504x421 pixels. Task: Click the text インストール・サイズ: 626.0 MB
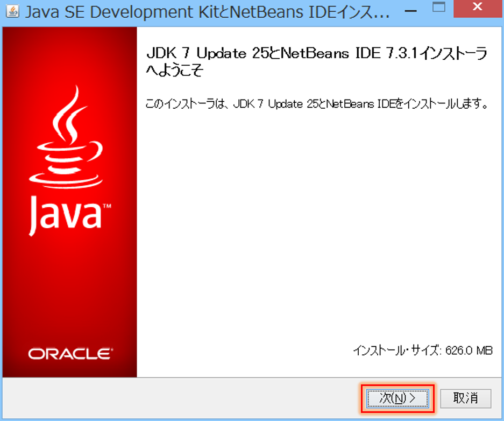coord(423,350)
